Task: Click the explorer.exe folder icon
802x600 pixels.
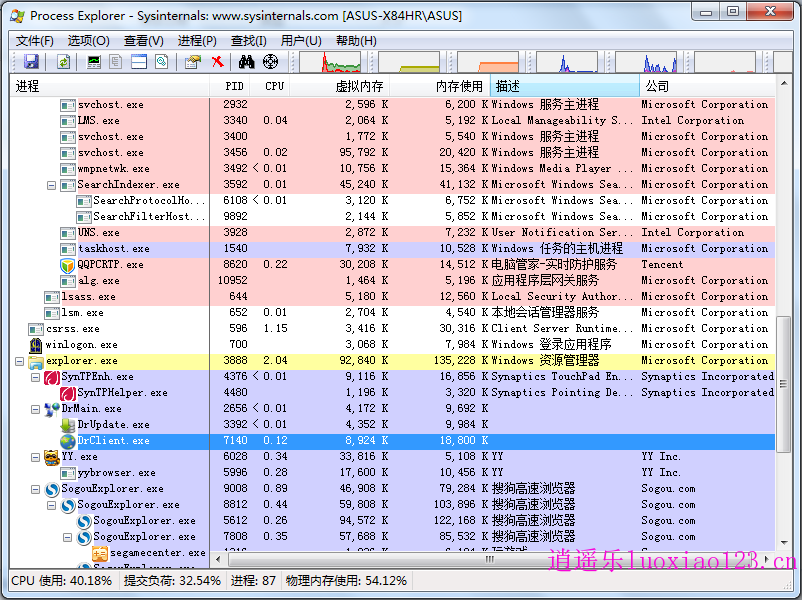Action: click(35, 362)
